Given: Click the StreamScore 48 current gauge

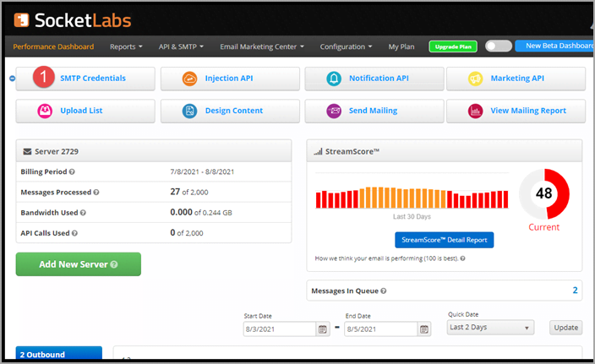Looking at the screenshot, I should pos(544,193).
